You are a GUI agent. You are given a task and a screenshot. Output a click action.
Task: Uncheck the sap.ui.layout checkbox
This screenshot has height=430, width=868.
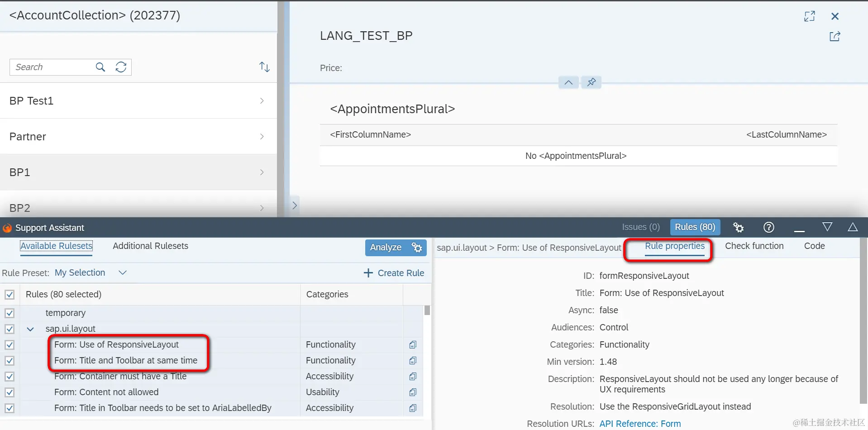pos(10,329)
